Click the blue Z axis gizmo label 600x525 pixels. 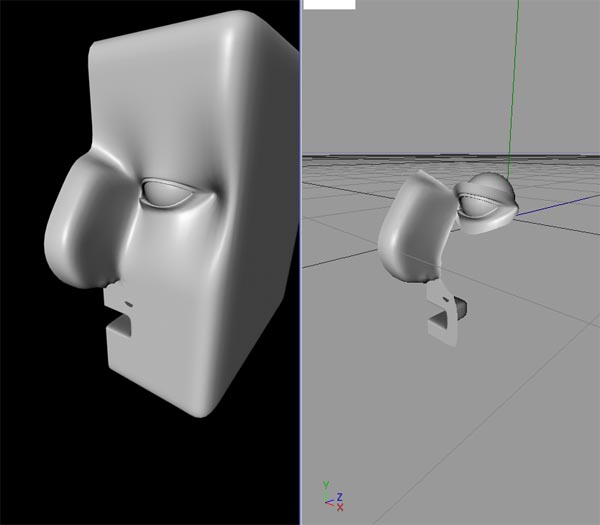pos(339,497)
